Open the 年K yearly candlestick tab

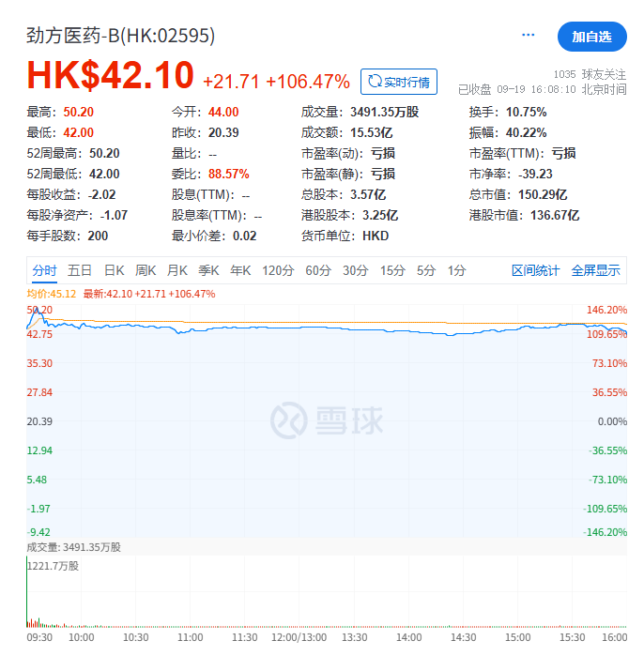click(240, 270)
